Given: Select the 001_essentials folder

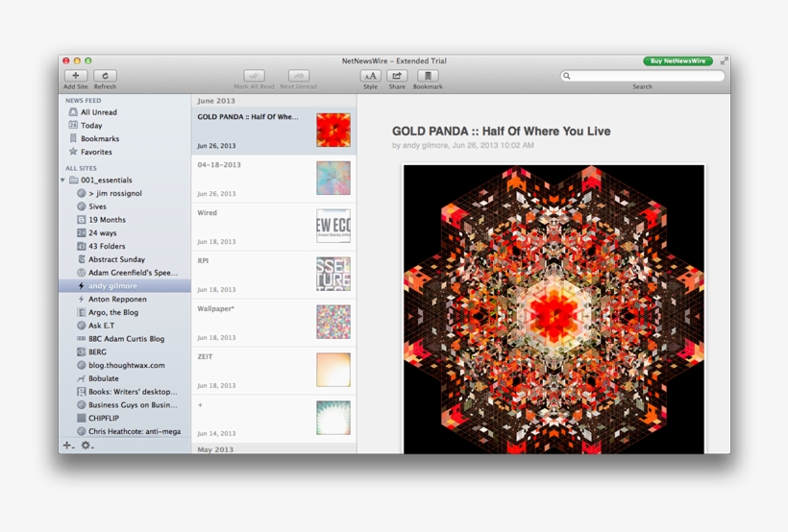Looking at the screenshot, I should click(125, 180).
